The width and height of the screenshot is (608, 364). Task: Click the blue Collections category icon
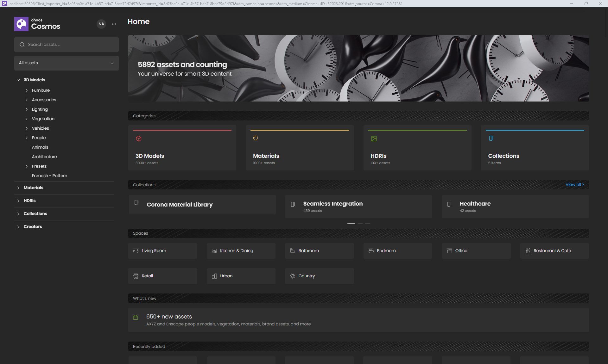(x=491, y=138)
